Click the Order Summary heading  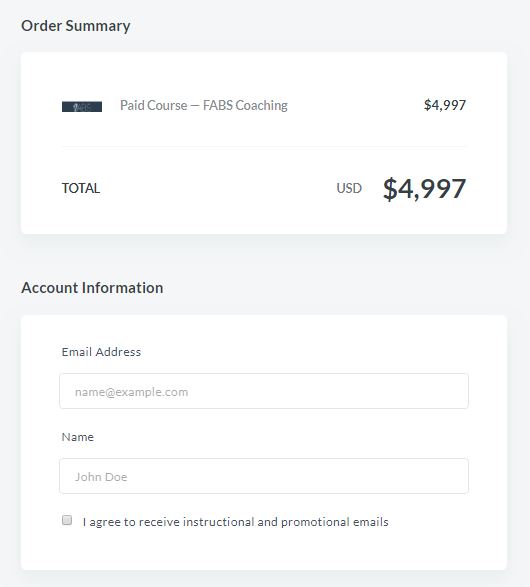point(76,26)
